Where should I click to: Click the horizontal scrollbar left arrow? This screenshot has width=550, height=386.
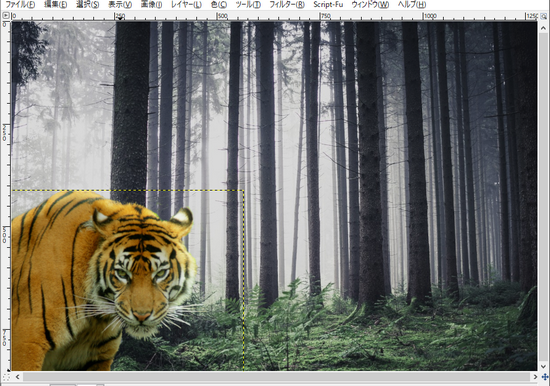pyautogui.click(x=17, y=377)
